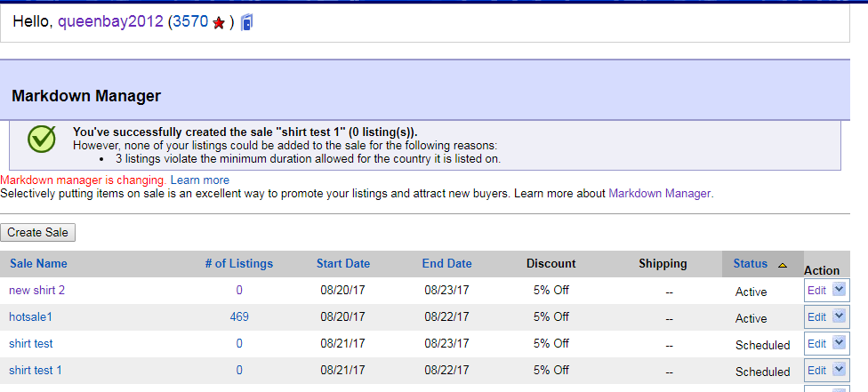
Task: Open the hotsale1 sale link
Action: pyautogui.click(x=31, y=316)
